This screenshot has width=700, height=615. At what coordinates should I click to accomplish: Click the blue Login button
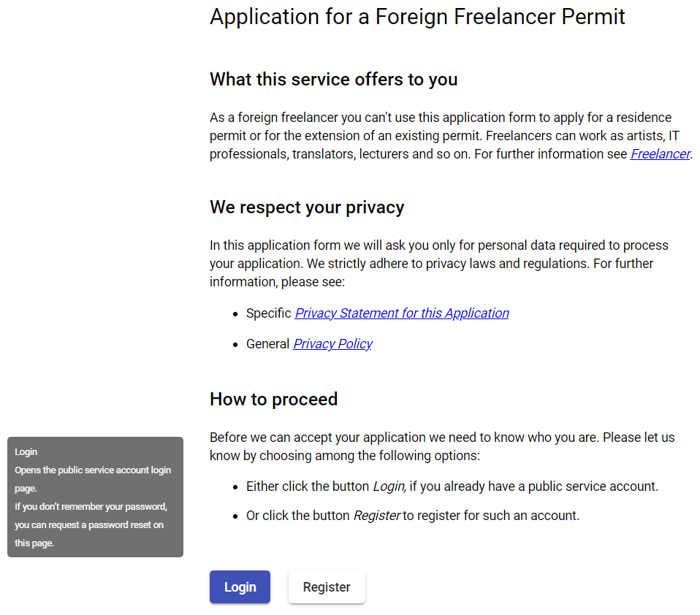[240, 587]
